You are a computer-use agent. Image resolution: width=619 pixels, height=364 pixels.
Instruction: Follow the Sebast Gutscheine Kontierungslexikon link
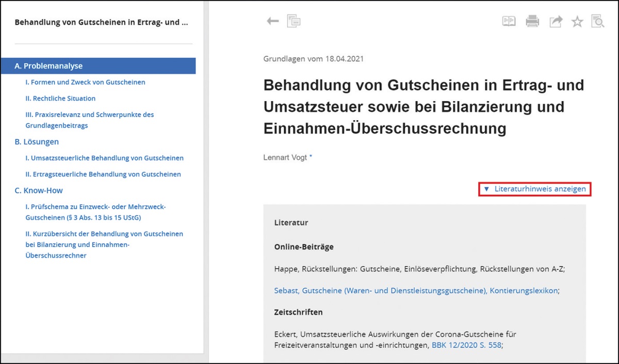[416, 291]
